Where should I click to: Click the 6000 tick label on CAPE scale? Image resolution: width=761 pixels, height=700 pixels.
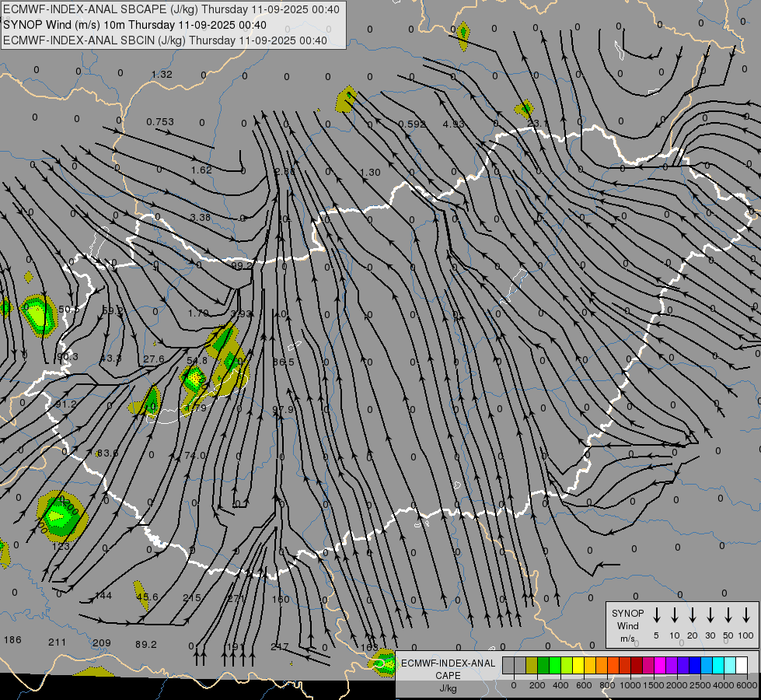(747, 685)
